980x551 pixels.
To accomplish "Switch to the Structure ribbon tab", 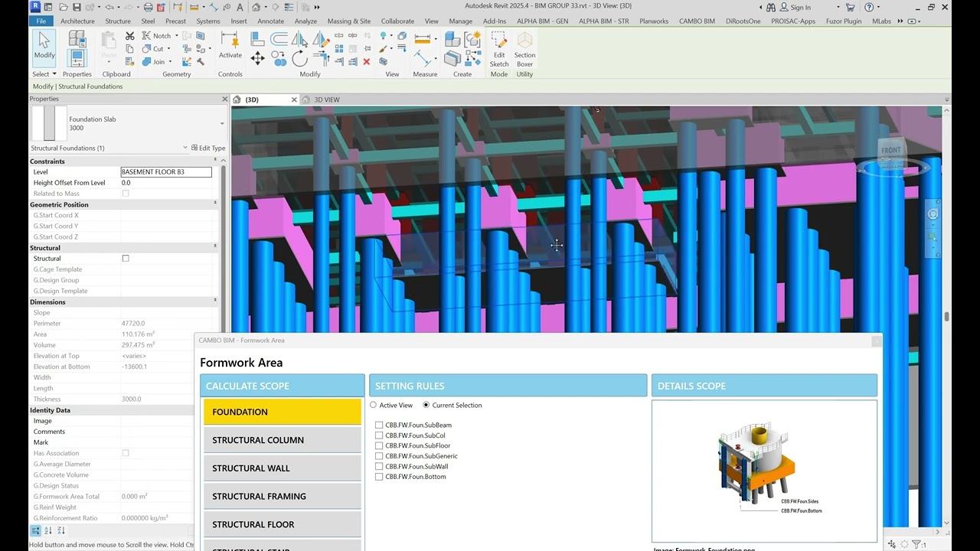I will pos(118,21).
